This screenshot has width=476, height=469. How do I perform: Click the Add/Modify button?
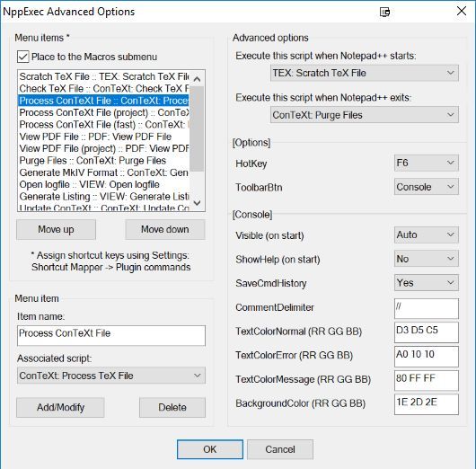(60, 407)
